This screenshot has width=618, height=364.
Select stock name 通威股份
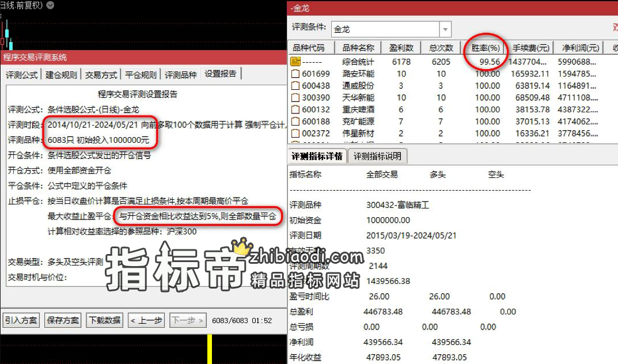[358, 85]
